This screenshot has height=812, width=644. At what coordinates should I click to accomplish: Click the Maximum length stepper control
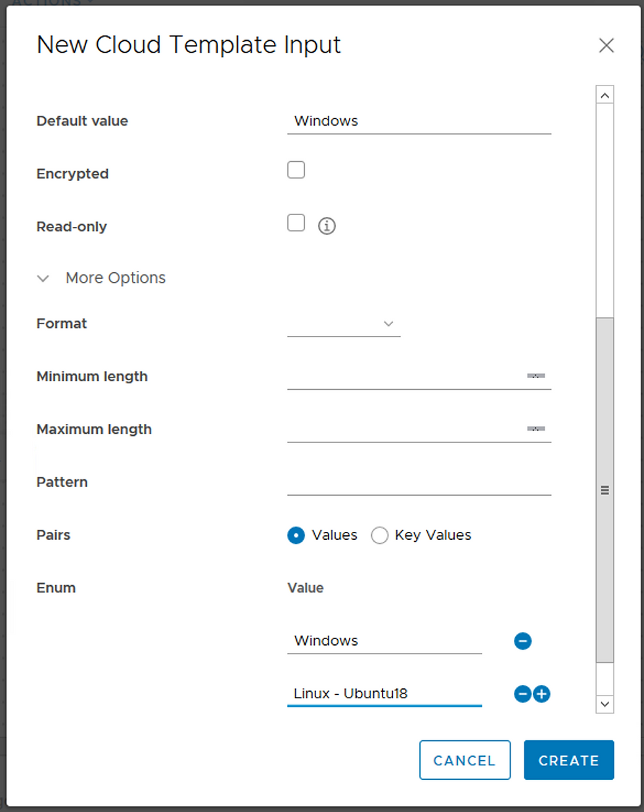536,429
